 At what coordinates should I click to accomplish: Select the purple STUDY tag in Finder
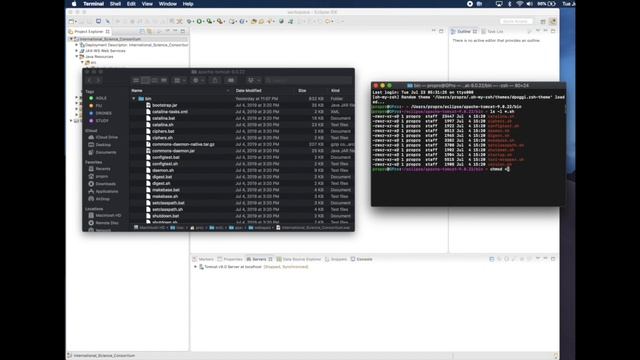(98, 121)
